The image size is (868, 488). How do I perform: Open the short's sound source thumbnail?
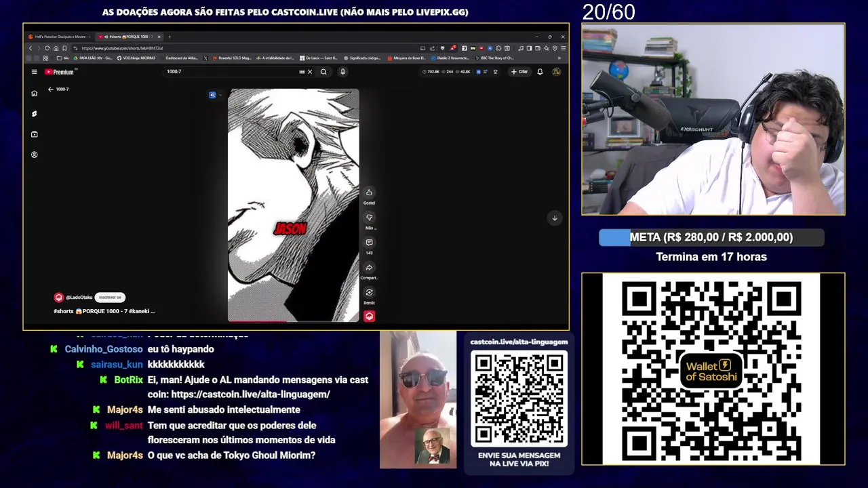point(369,316)
